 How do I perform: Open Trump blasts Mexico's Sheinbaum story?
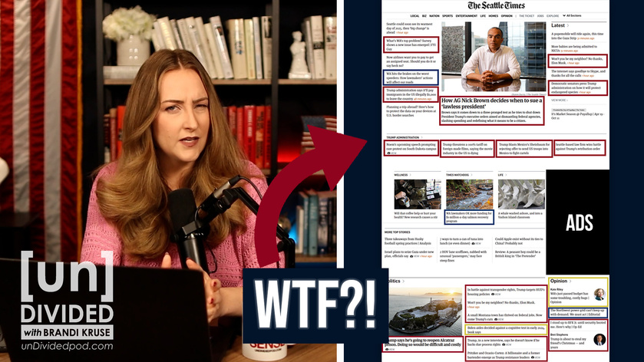coord(524,149)
